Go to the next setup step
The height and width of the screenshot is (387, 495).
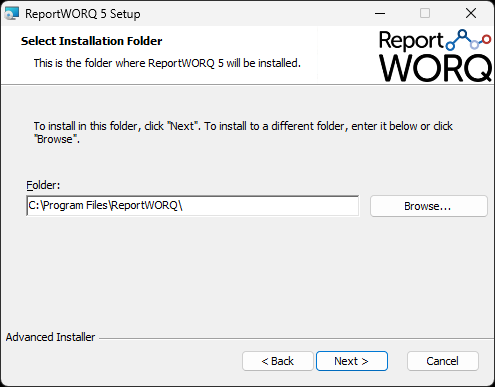coord(352,361)
